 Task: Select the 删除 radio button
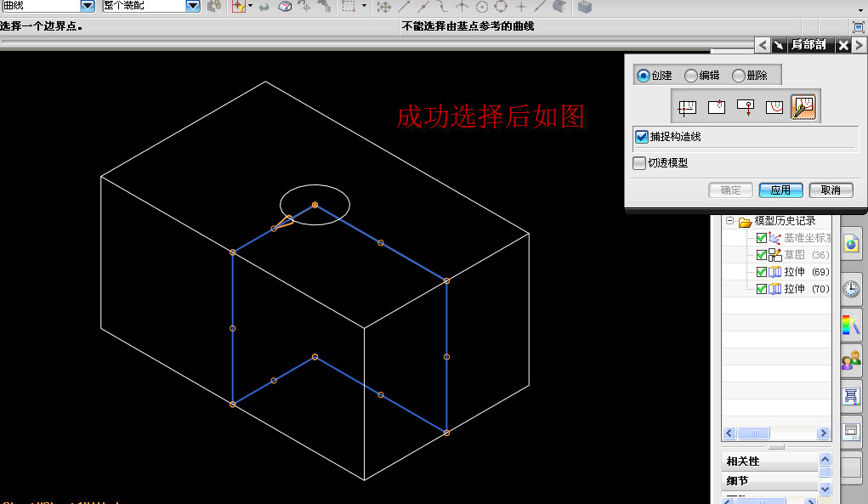pyautogui.click(x=738, y=76)
